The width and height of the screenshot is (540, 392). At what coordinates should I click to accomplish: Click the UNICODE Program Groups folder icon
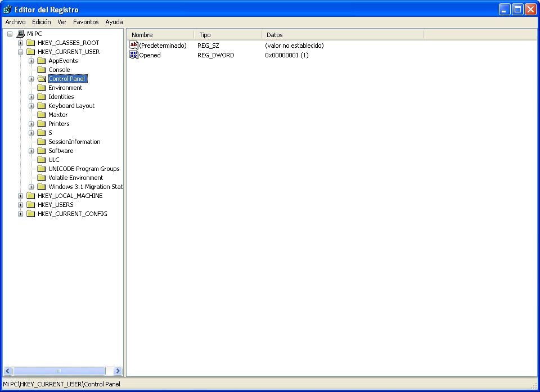[x=41, y=169]
